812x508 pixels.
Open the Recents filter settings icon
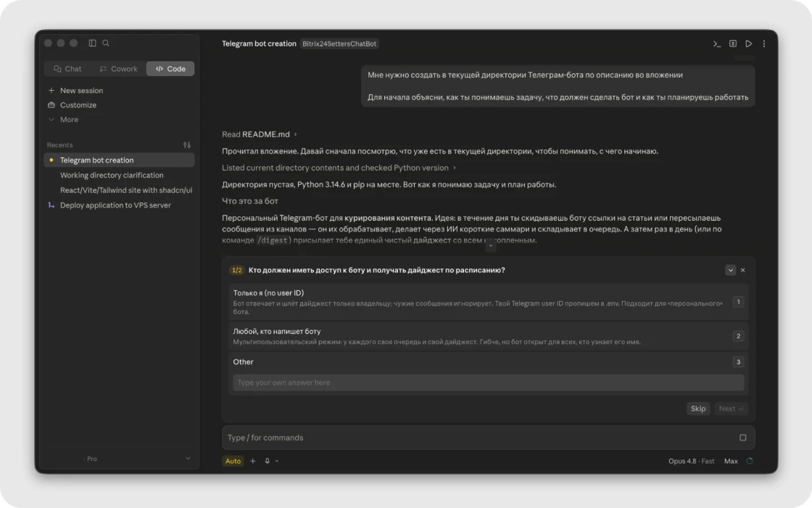(187, 145)
